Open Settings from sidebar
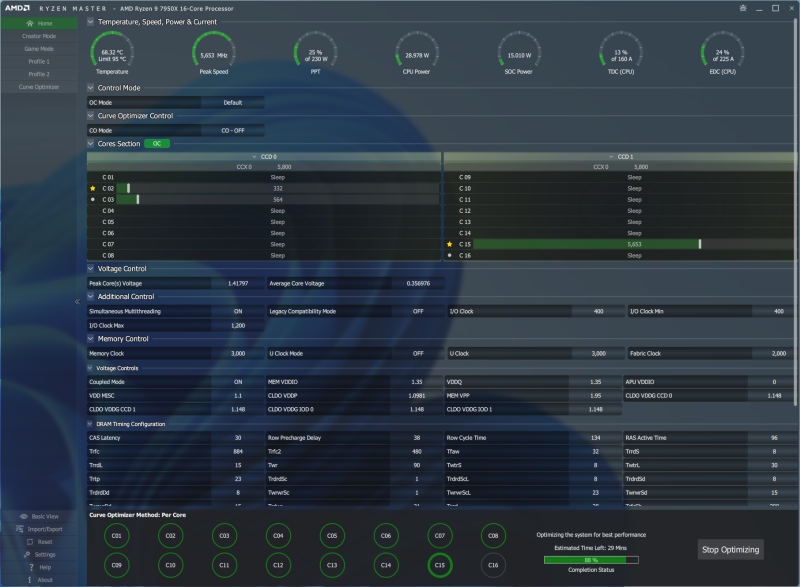Screen dimensions: 800x587 pos(39,555)
